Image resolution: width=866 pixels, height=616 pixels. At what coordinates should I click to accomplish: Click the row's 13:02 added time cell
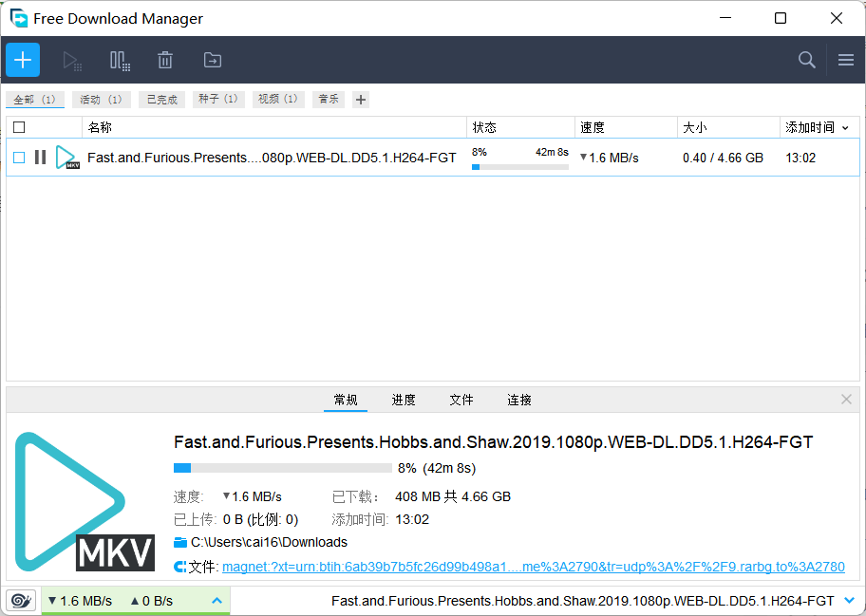coord(800,158)
